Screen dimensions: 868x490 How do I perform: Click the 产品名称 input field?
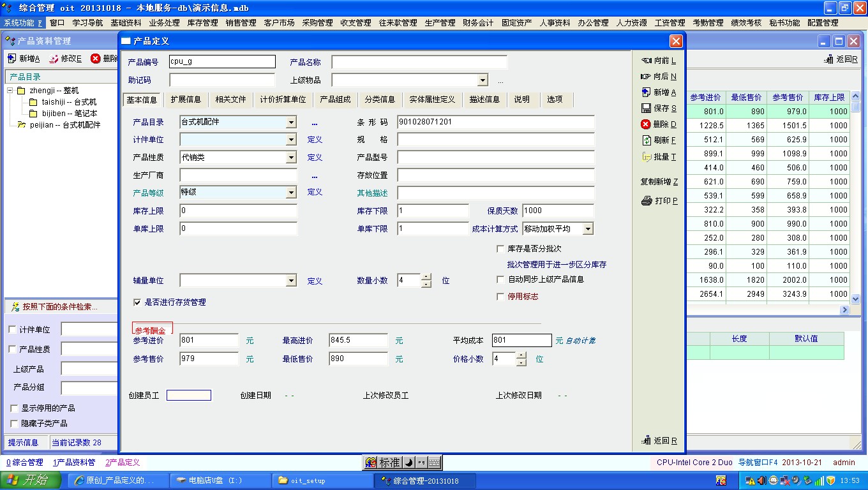point(419,63)
